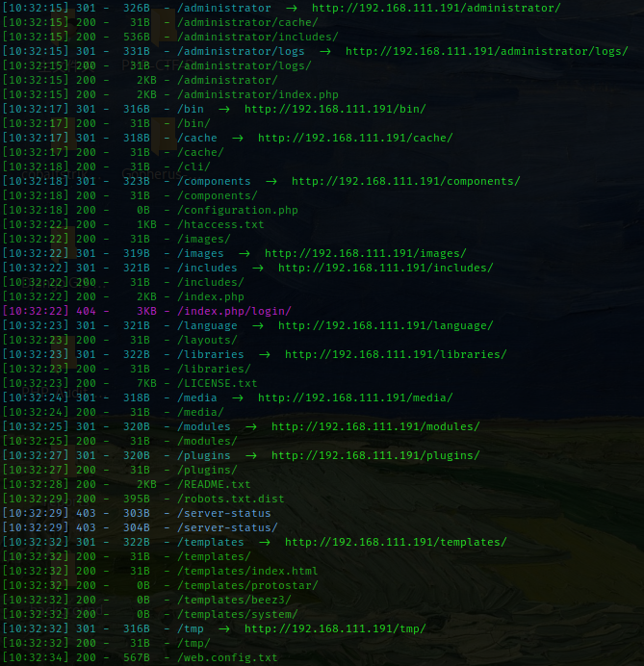Image resolution: width=644 pixels, height=666 pixels.
Task: Select the /htaccess.txt result
Action: pyautogui.click(x=220, y=224)
